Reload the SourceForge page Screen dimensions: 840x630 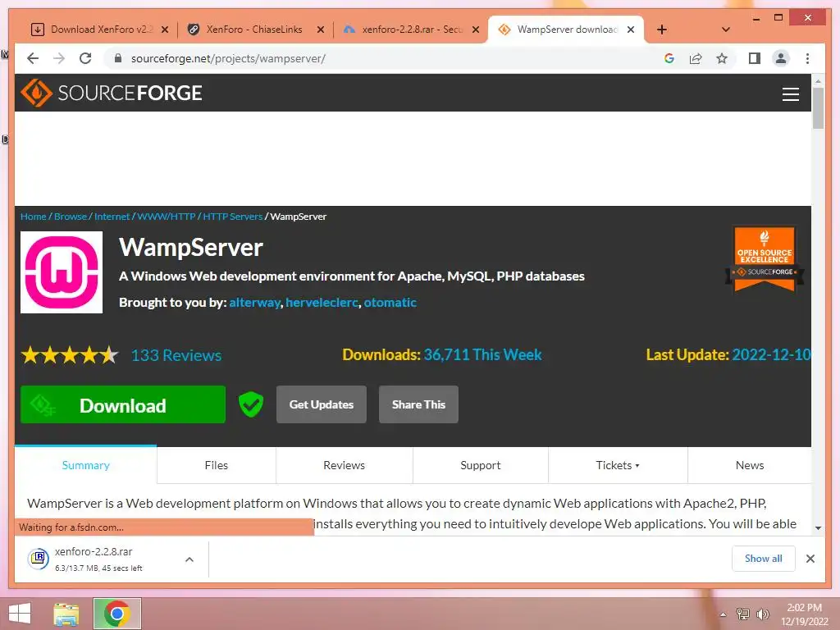click(85, 58)
